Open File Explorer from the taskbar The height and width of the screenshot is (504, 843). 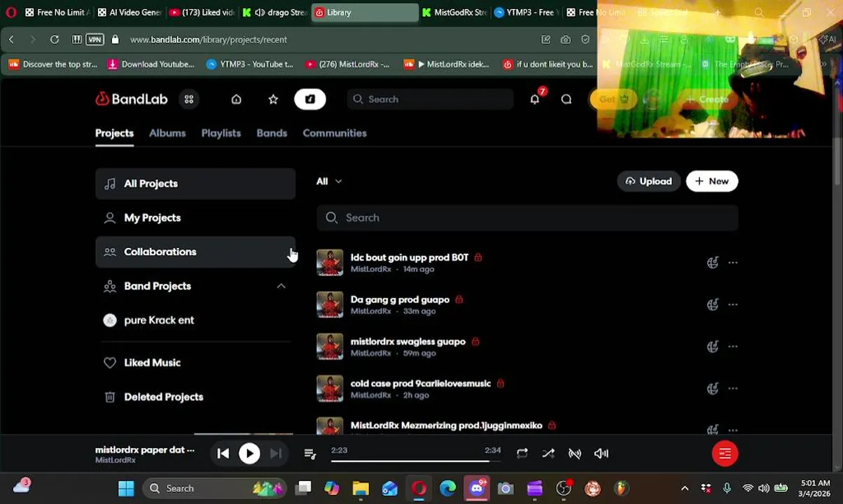(361, 489)
